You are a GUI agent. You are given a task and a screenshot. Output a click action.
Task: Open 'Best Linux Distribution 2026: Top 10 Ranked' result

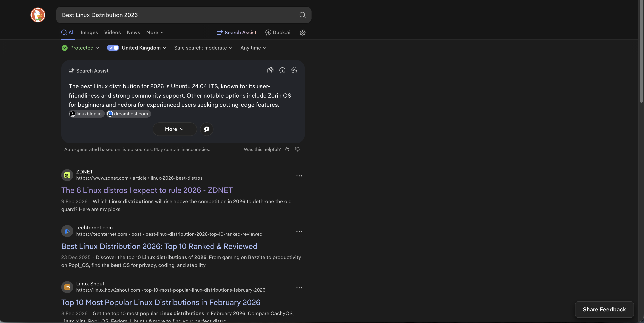click(x=159, y=246)
